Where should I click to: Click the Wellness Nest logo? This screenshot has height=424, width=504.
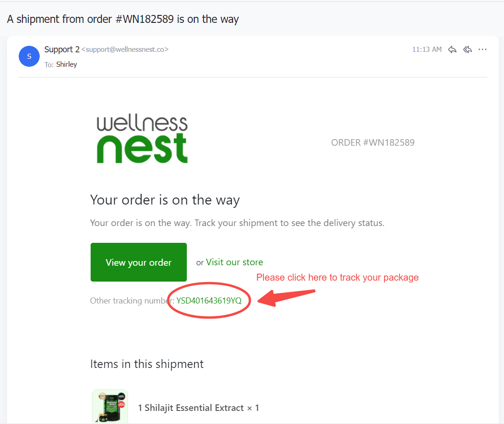142,140
